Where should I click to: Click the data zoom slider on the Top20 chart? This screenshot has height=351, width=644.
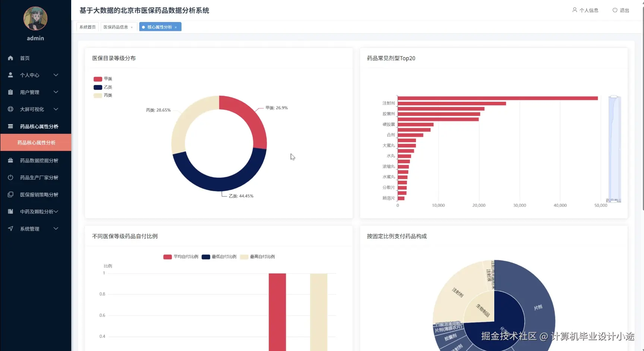pos(615,149)
